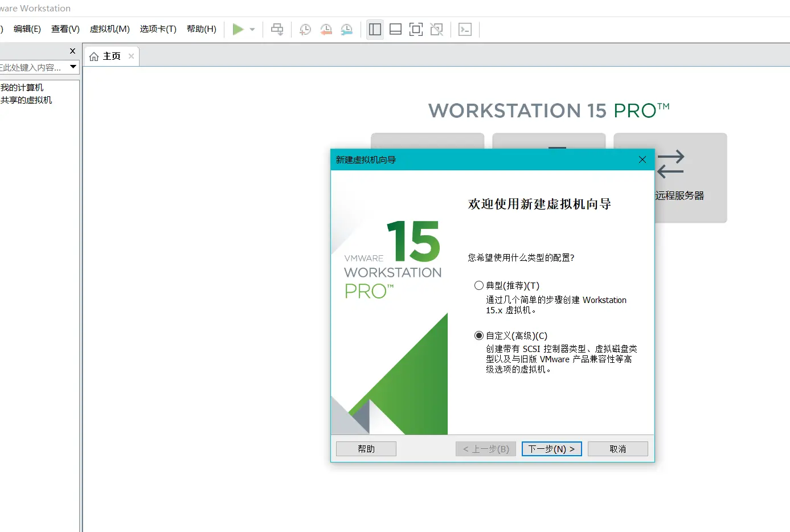The image size is (790, 532).
Task: Toggle the library sidebar view icon
Action: (375, 29)
